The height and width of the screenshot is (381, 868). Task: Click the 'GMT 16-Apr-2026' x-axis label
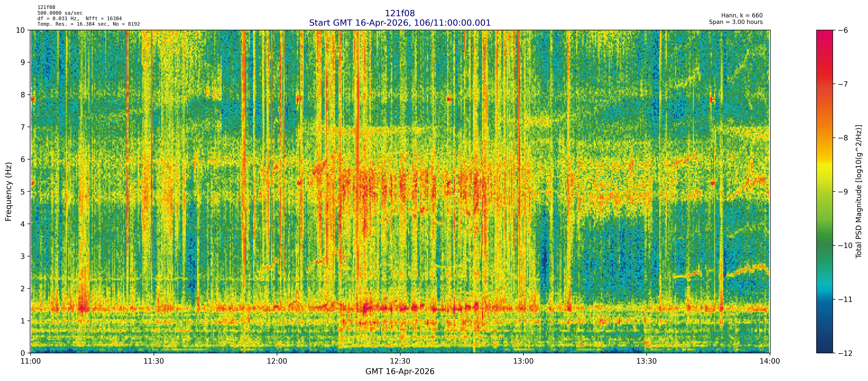pyautogui.click(x=400, y=372)
